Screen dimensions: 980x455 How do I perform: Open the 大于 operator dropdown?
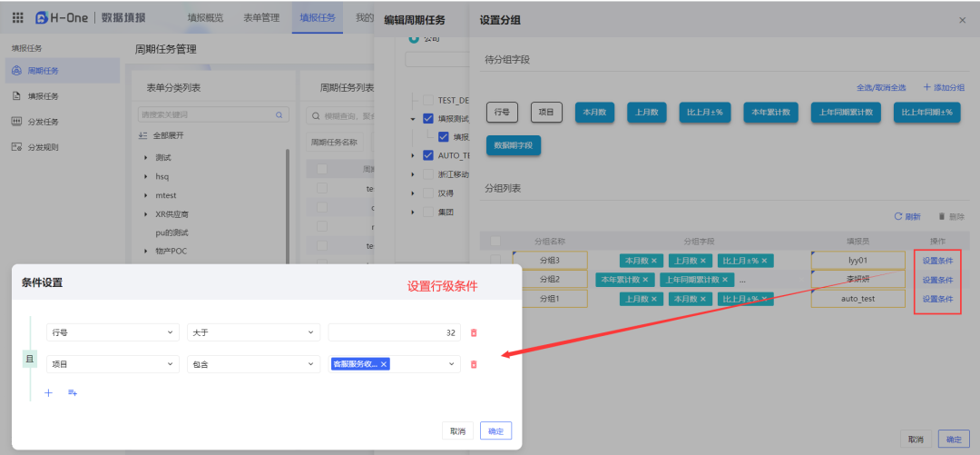(x=254, y=333)
